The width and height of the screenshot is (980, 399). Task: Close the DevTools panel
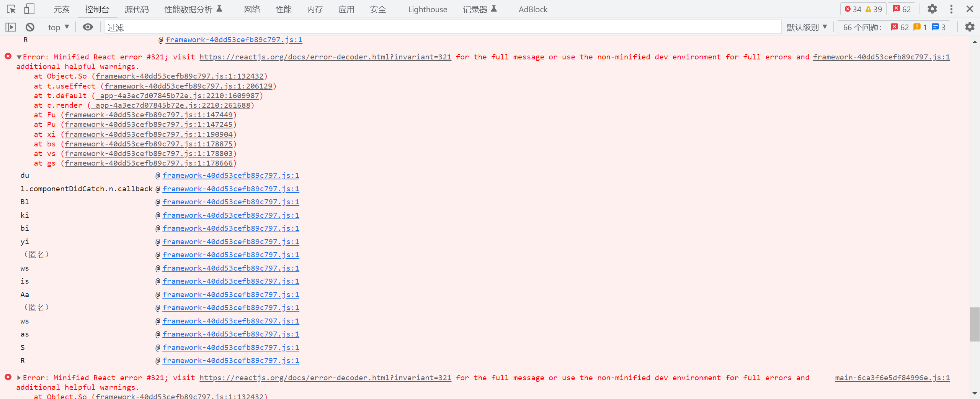click(x=970, y=9)
